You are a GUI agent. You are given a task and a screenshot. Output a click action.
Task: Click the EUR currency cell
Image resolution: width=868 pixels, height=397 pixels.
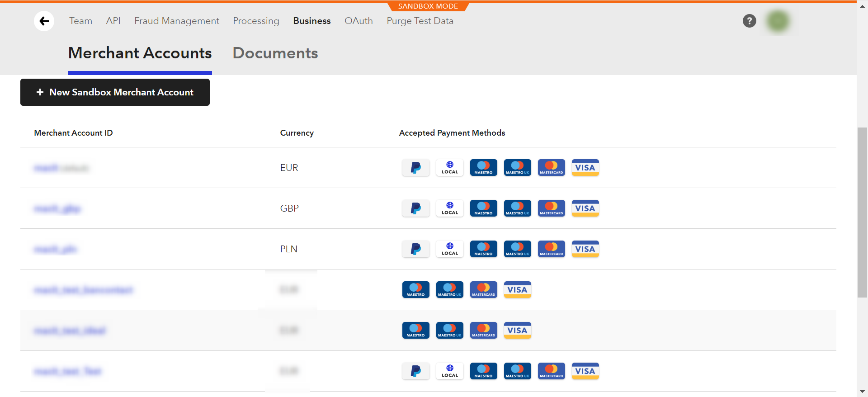(x=289, y=168)
